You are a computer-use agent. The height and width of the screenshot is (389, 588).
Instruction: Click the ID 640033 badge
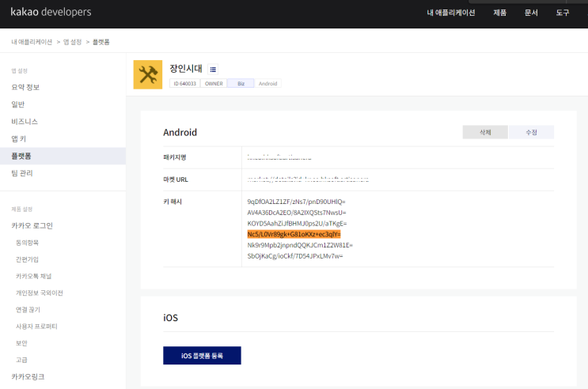[x=184, y=84]
